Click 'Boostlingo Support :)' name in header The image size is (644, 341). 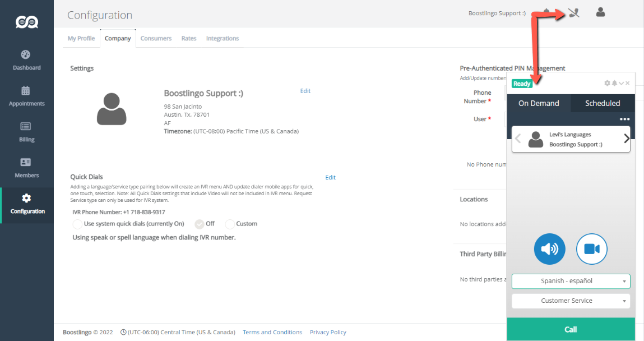click(497, 13)
